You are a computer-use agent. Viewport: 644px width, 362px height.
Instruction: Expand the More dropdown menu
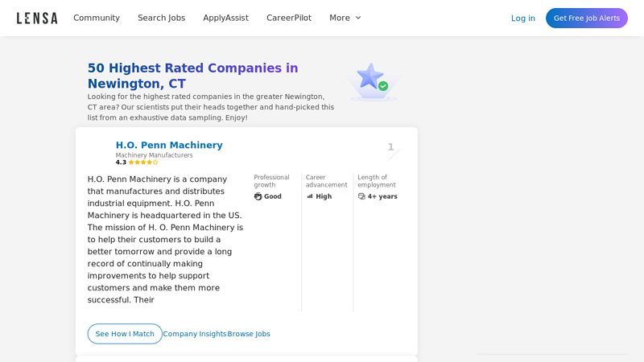pyautogui.click(x=345, y=18)
